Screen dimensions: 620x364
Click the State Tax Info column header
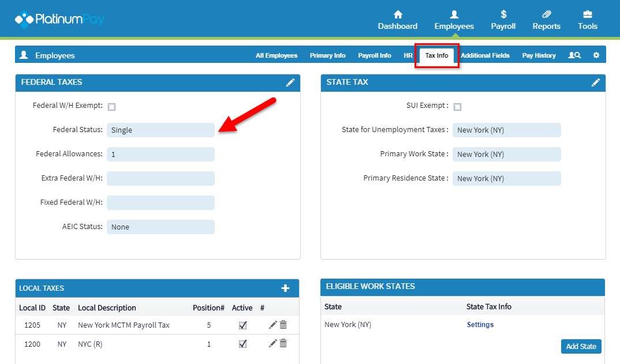pos(489,306)
